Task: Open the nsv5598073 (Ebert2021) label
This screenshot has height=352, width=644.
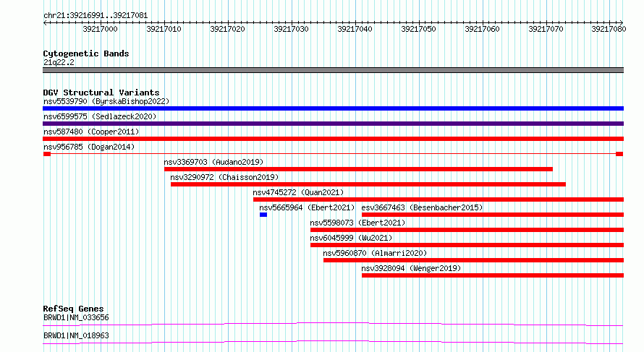Action: click(357, 223)
